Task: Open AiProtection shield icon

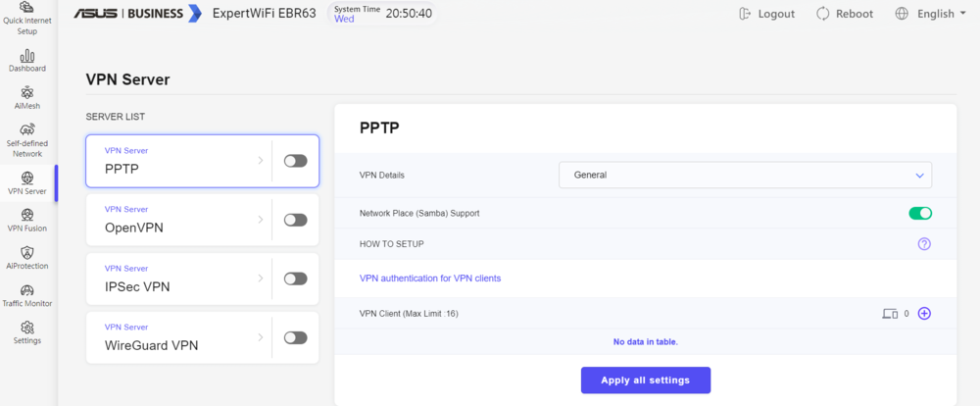Action: (27, 253)
